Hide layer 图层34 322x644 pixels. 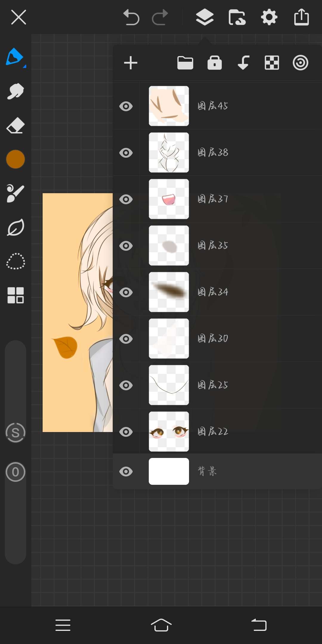[126, 292]
